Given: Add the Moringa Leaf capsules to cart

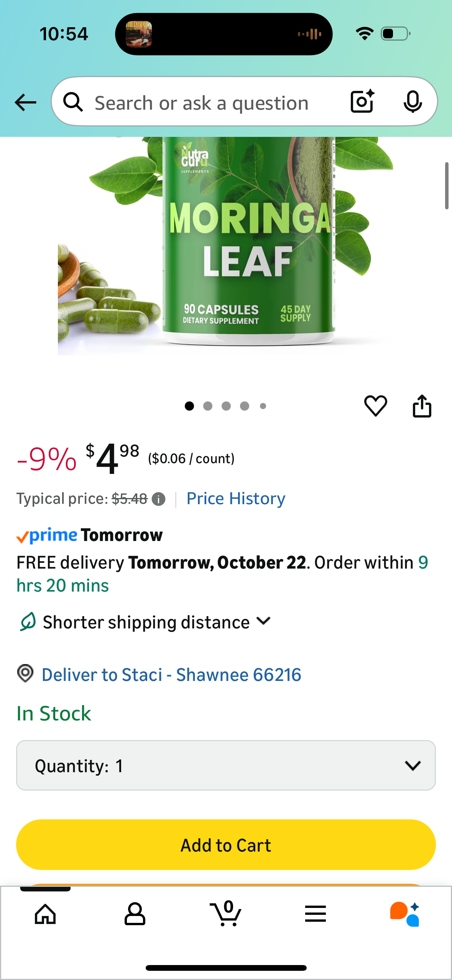Looking at the screenshot, I should point(226,844).
